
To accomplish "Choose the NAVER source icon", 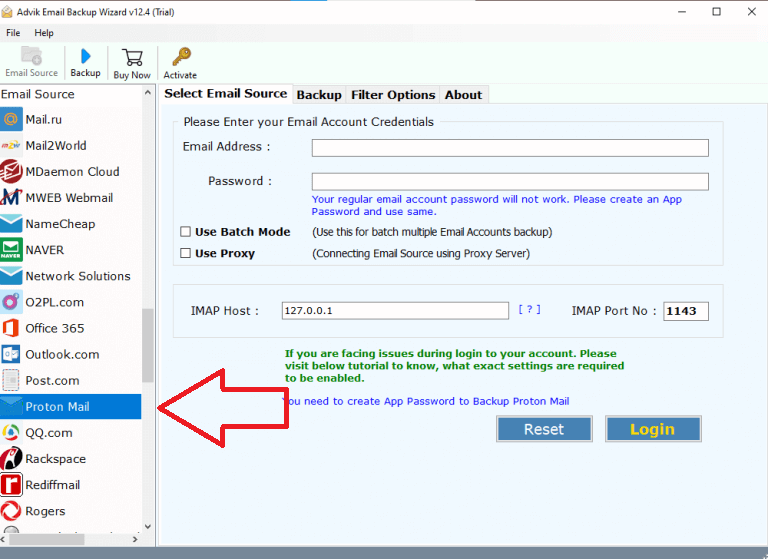I will pos(11,250).
